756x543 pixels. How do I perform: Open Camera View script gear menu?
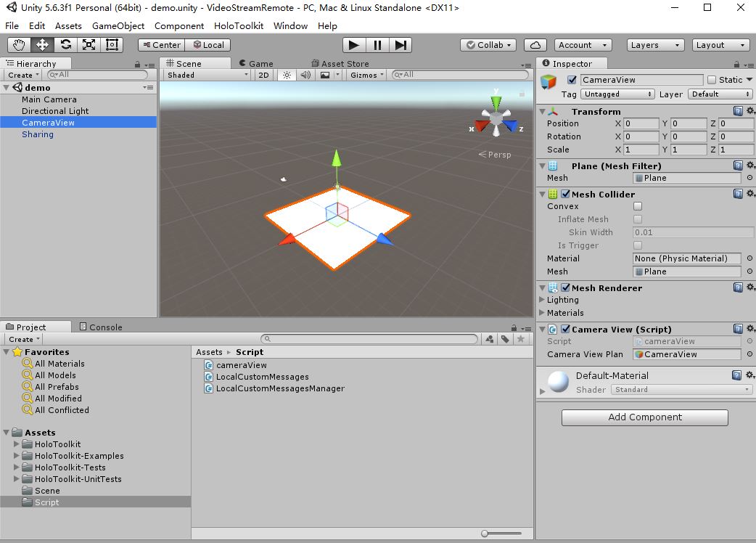click(750, 329)
